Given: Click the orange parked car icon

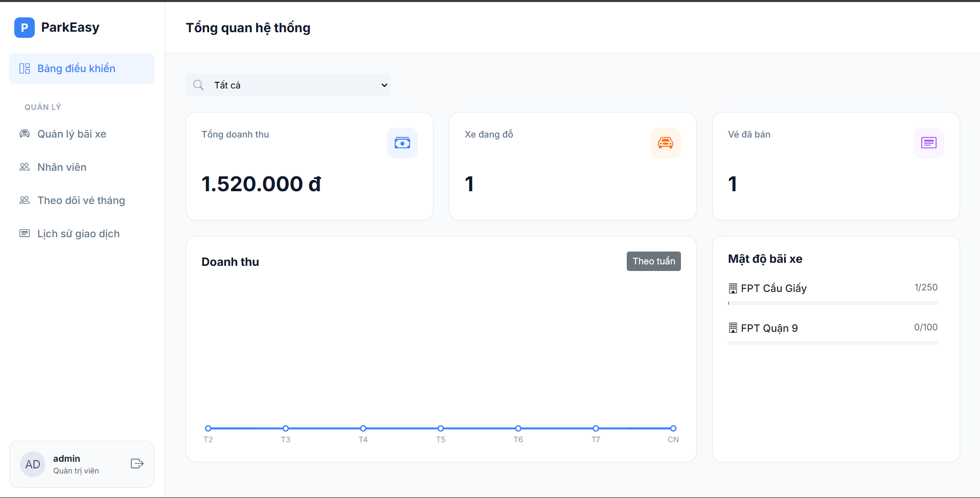Looking at the screenshot, I should 665,143.
